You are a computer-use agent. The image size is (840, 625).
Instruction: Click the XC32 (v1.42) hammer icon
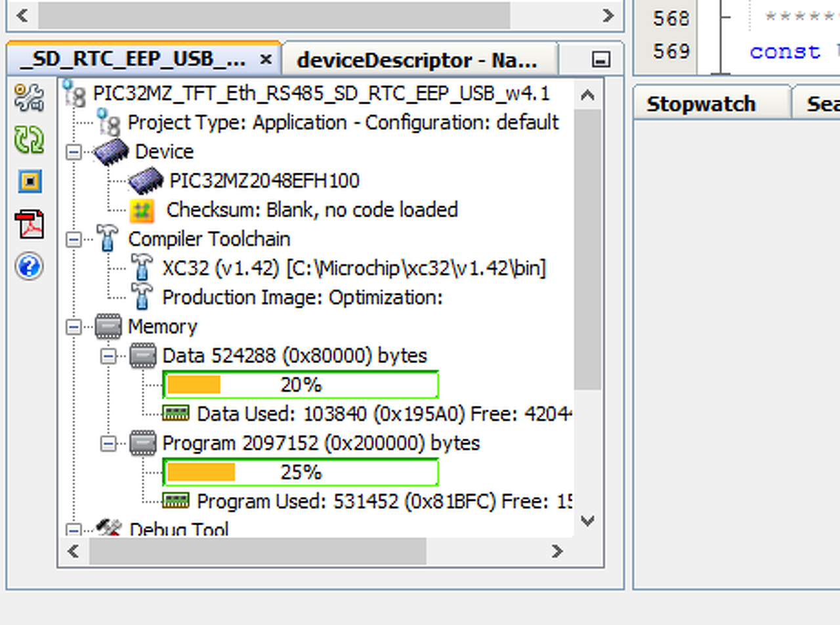[x=141, y=268]
